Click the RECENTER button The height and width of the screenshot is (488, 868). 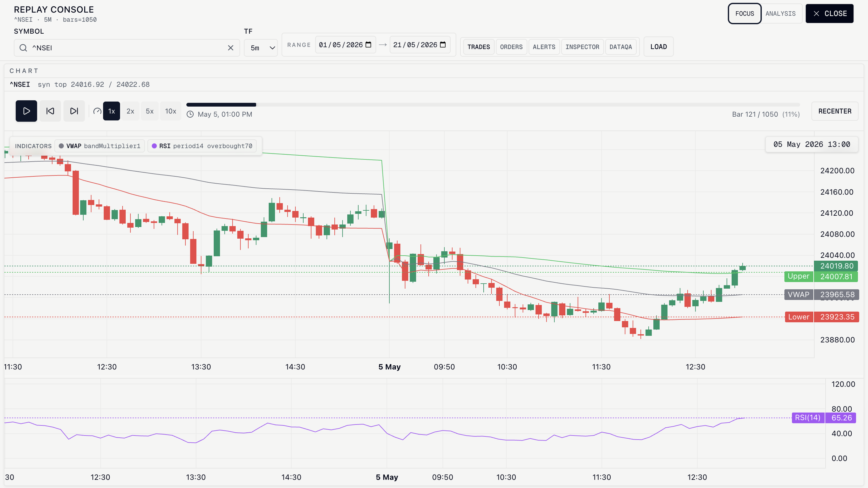(x=835, y=111)
